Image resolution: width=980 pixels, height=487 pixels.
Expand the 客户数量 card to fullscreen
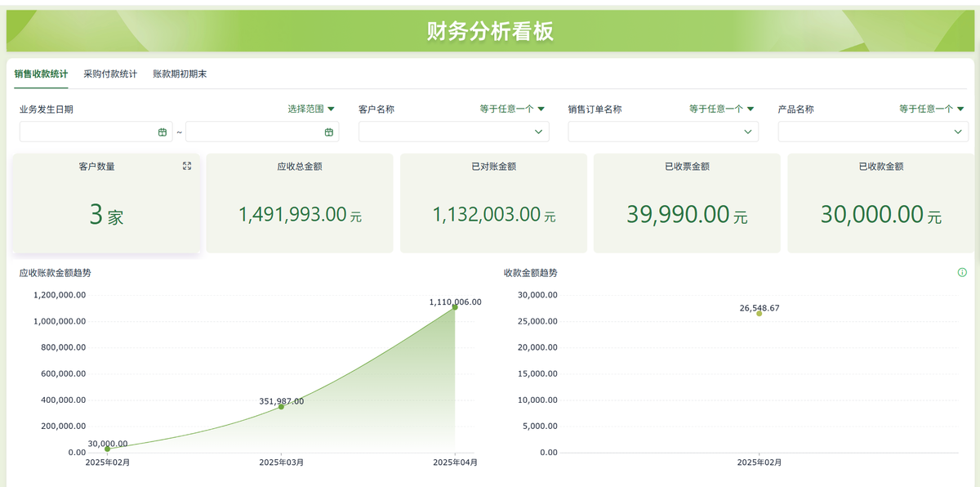pos(187,166)
